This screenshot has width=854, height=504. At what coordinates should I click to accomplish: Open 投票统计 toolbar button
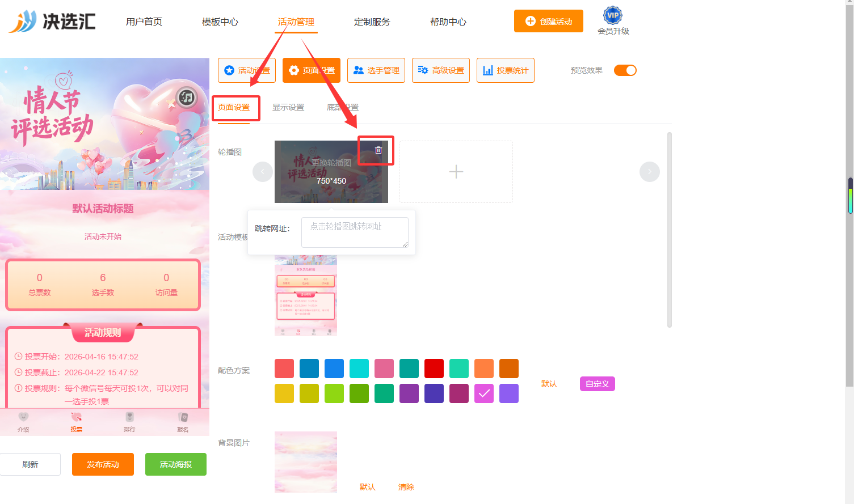tap(506, 70)
